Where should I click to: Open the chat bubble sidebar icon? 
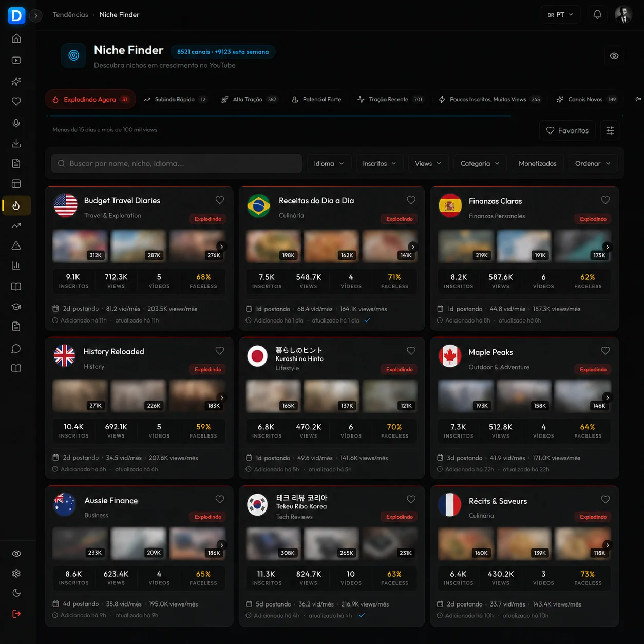pyautogui.click(x=16, y=349)
